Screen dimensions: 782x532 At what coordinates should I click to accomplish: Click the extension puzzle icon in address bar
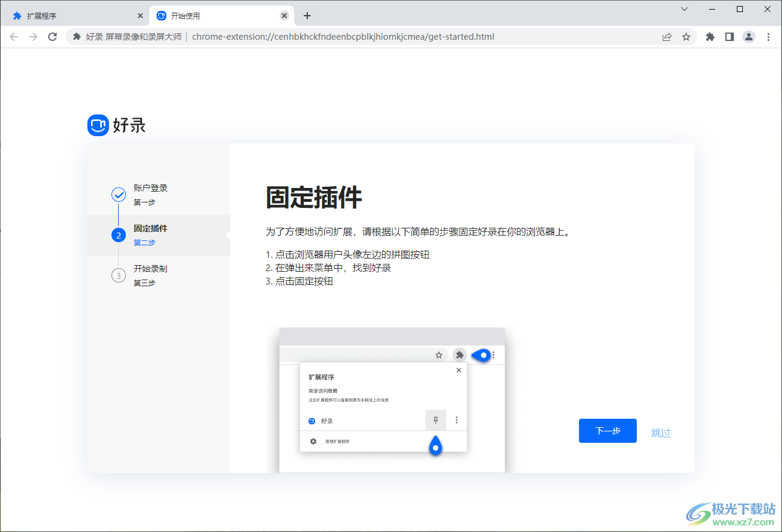pos(77,37)
